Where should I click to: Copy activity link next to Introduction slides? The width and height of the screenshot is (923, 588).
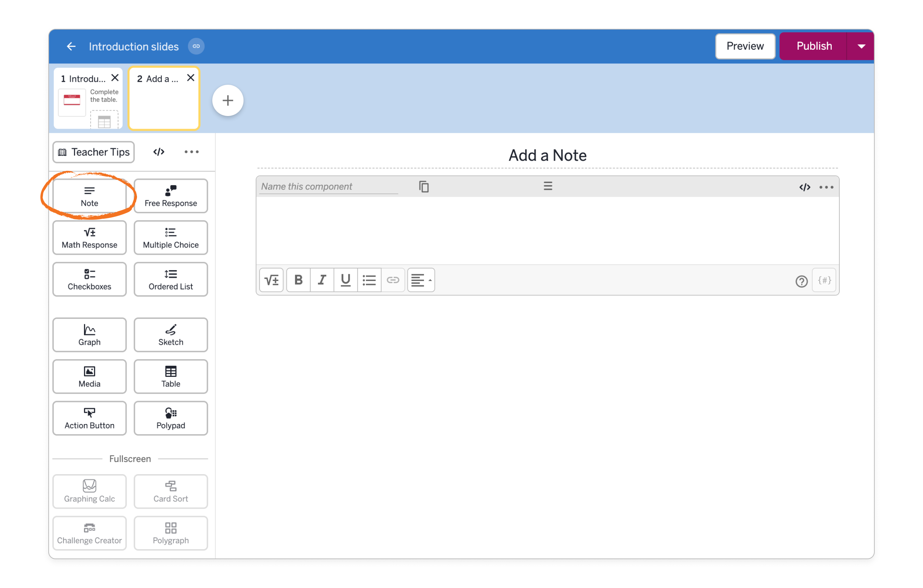[196, 46]
